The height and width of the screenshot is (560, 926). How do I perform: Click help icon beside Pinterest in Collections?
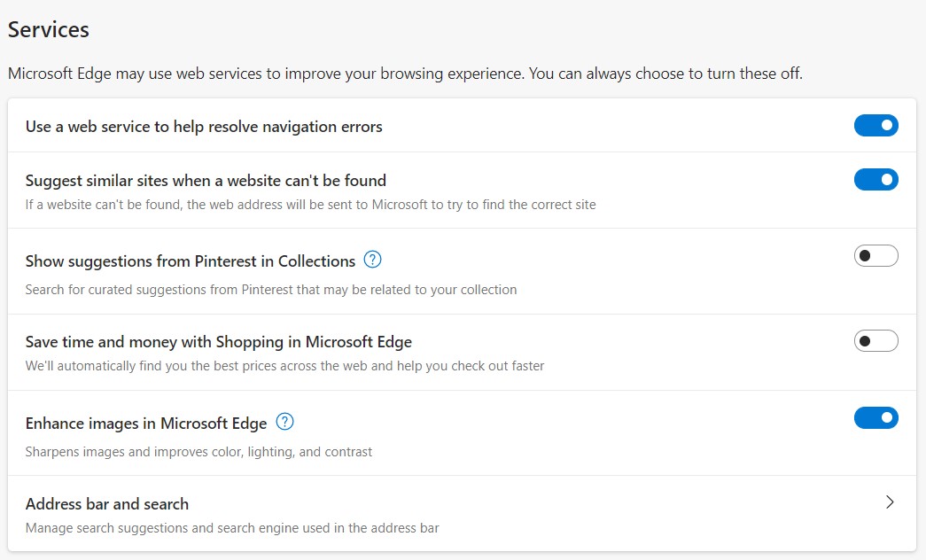click(373, 261)
